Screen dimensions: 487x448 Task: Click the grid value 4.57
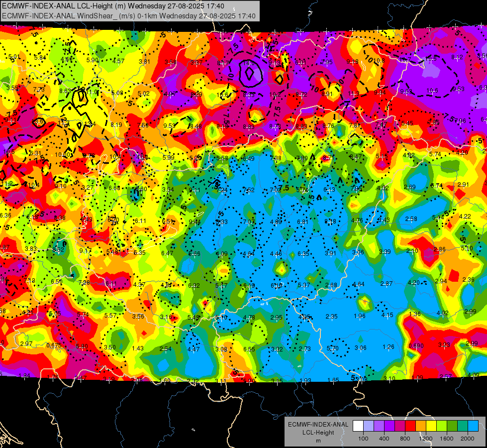(x=119, y=61)
